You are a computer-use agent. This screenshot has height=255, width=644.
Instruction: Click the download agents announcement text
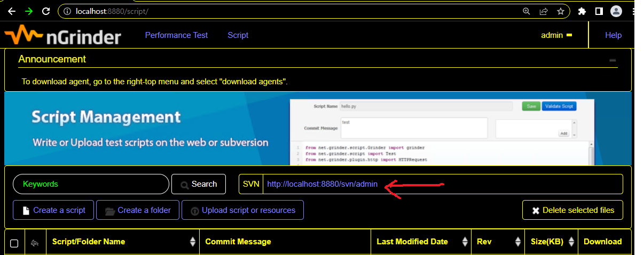[x=155, y=82]
